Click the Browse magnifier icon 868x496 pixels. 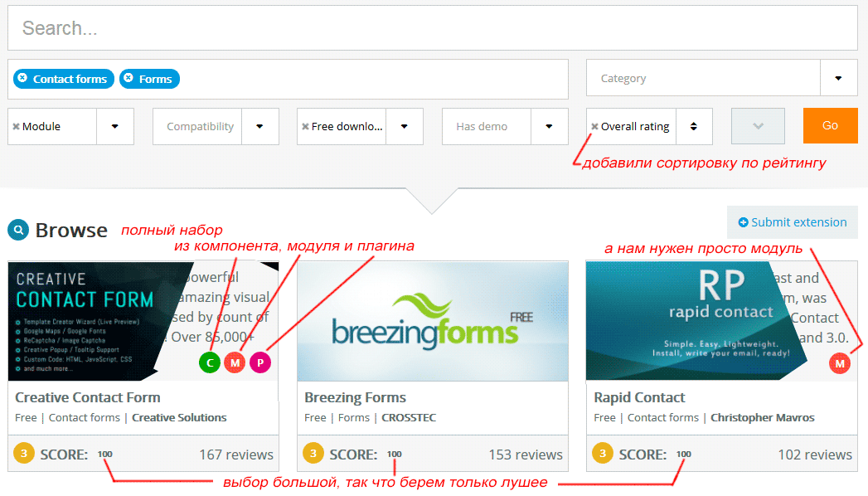coord(18,230)
